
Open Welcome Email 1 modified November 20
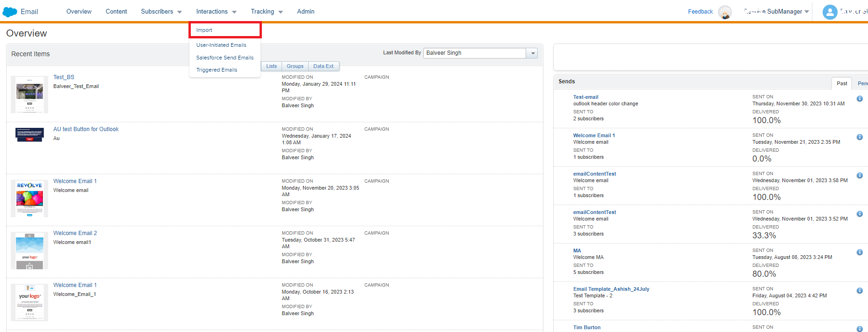click(x=75, y=181)
